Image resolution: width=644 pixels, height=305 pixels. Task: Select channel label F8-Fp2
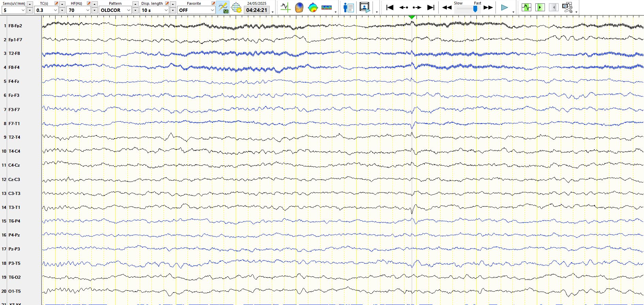(15, 26)
